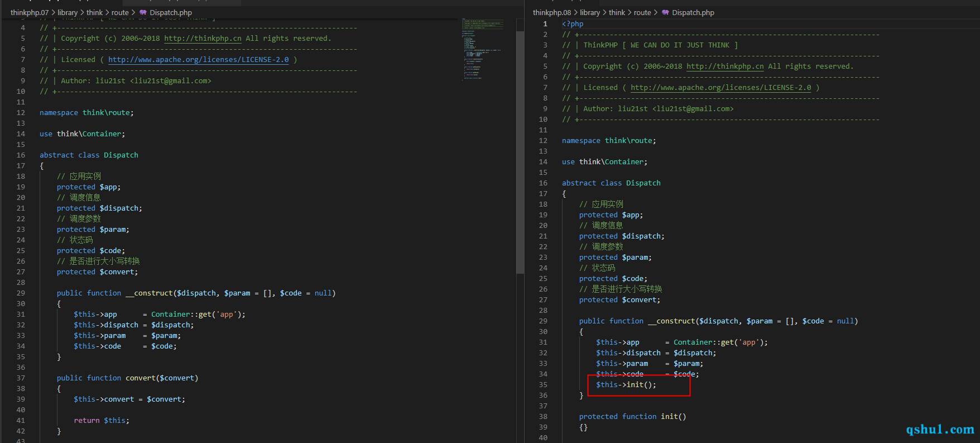Viewport: 980px width, 443px height.
Task: Click '// 是否进行大小写转换' comment in thinkphp.07 editor
Action: (x=98, y=261)
